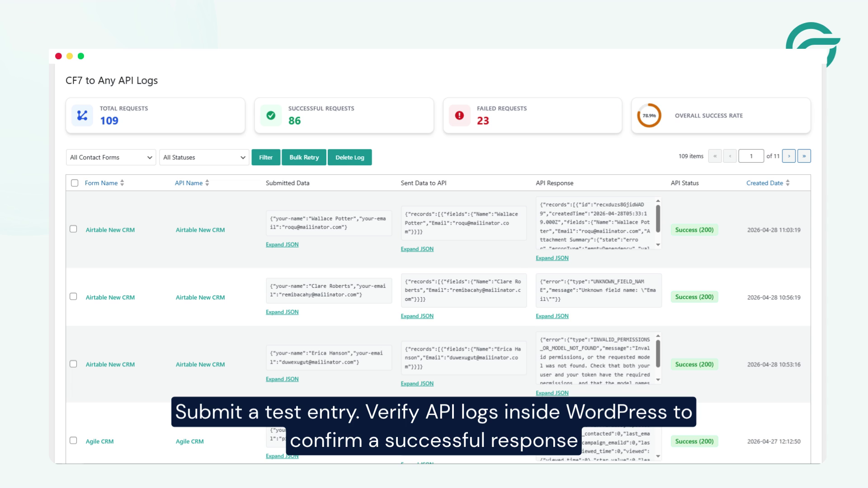Open the Agile CRM API name link
868x488 pixels.
click(189, 441)
